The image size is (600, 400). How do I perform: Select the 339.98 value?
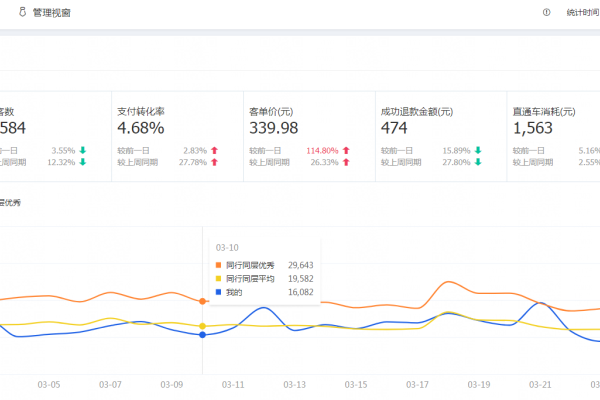[274, 128]
